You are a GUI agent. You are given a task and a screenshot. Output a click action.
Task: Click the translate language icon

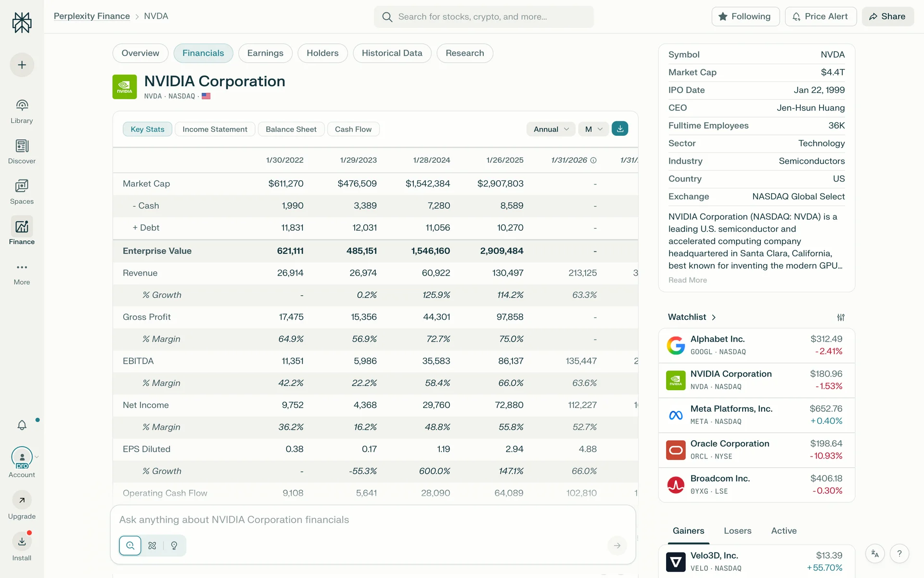coord(875,553)
